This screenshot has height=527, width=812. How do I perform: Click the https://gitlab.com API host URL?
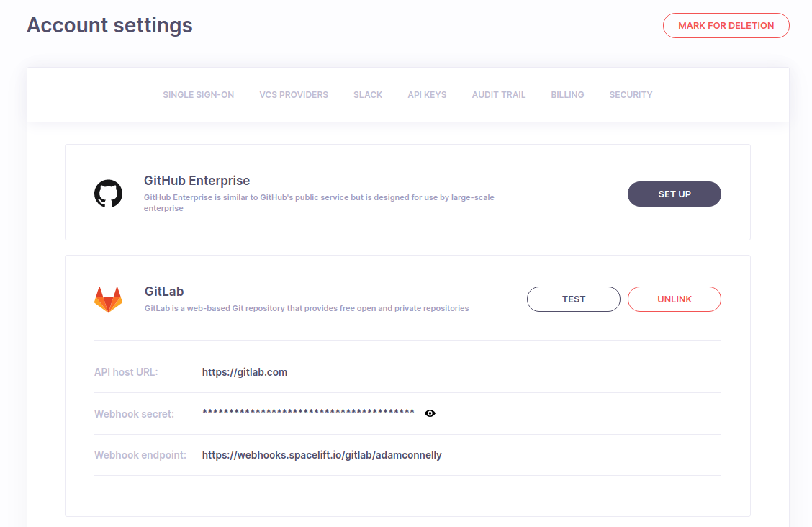tap(245, 372)
